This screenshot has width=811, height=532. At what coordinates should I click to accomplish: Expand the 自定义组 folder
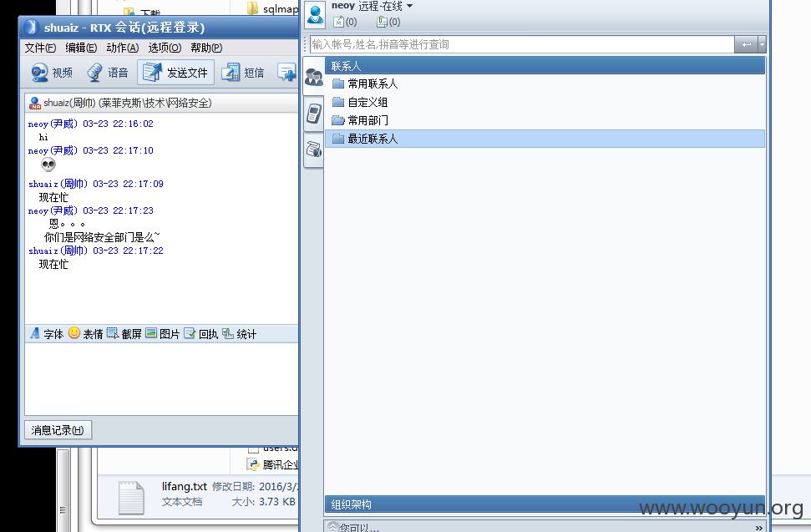tap(545, 103)
